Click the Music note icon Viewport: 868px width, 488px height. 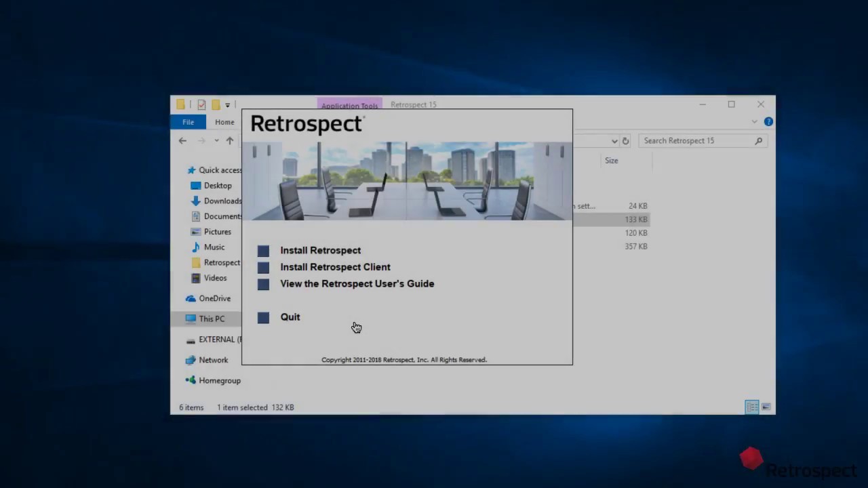coord(196,247)
